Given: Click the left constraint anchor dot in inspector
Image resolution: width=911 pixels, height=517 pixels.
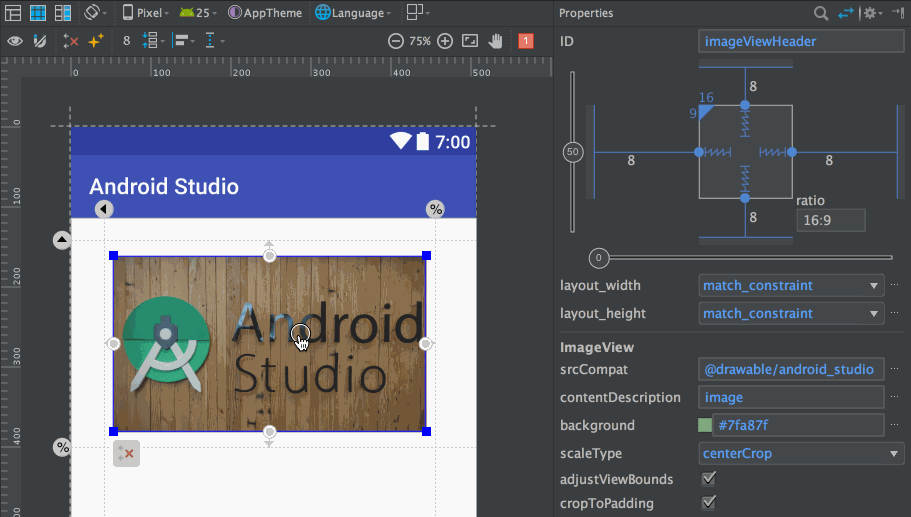Looking at the screenshot, I should coord(699,152).
